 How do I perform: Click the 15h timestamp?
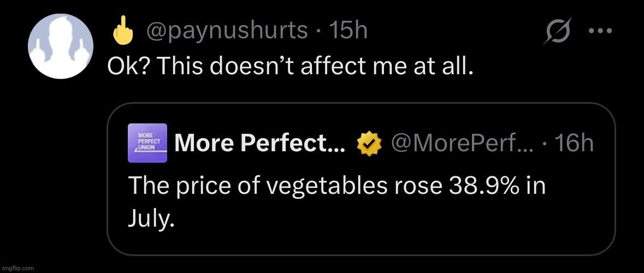pyautogui.click(x=348, y=31)
